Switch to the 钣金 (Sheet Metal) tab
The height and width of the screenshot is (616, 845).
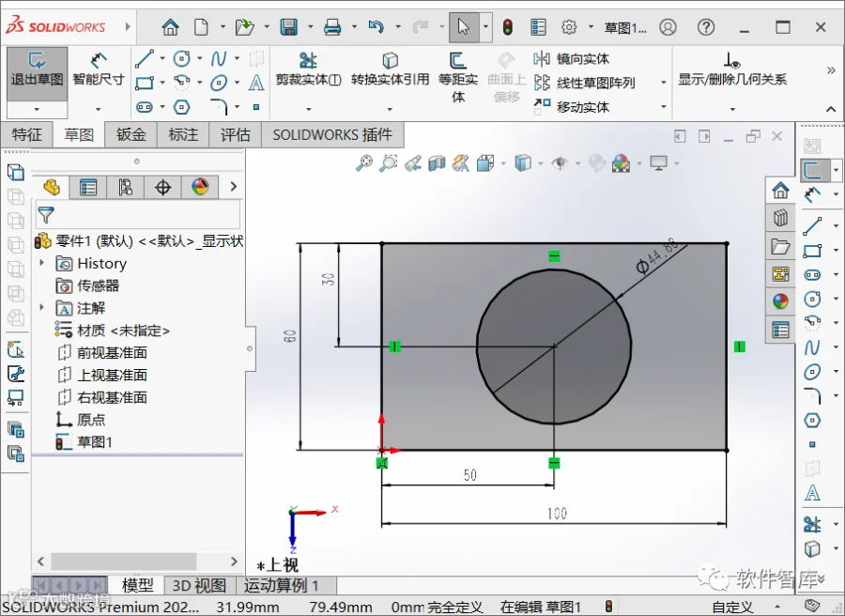click(x=131, y=134)
